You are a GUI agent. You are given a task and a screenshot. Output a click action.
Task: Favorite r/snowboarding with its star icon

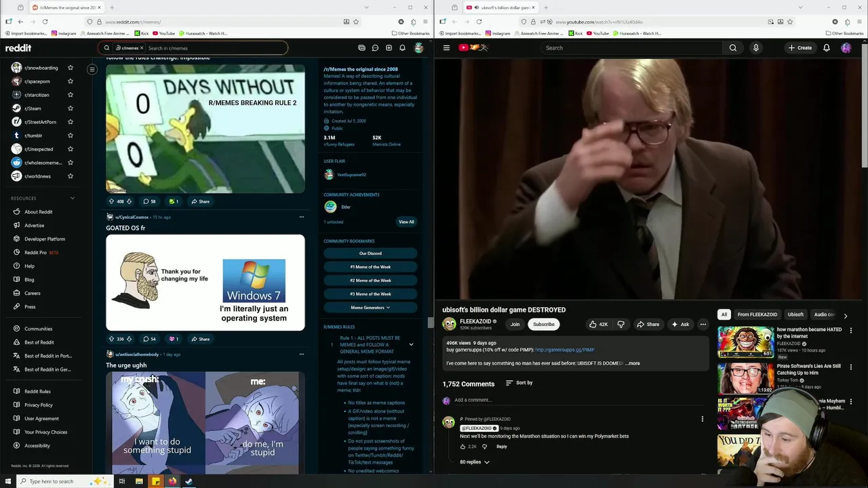pos(71,68)
